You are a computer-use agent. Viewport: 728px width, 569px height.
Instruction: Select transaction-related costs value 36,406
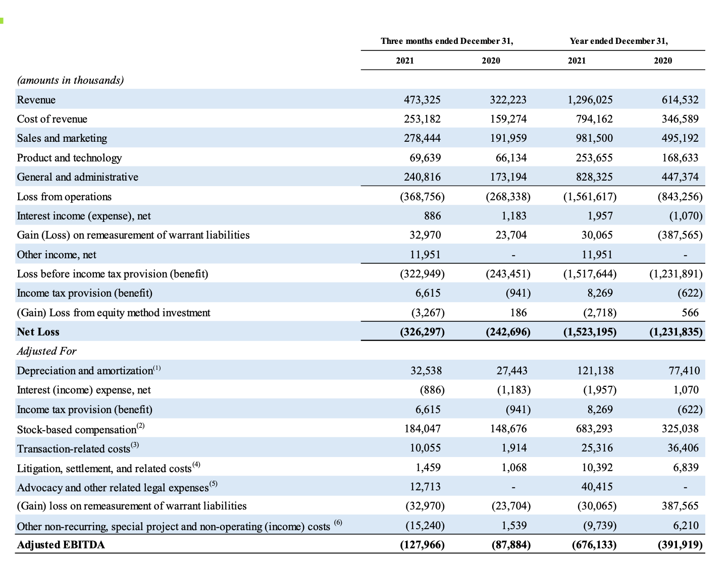(x=683, y=448)
